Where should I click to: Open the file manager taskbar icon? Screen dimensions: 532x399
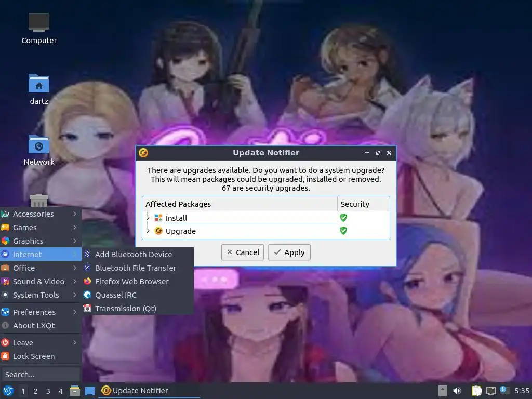[x=75, y=391]
